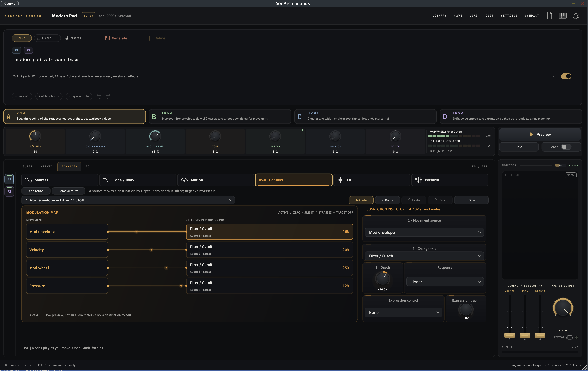Image resolution: width=588 pixels, height=371 pixels.
Task: Switch to Iconics note icon mode
Action: coord(67,38)
